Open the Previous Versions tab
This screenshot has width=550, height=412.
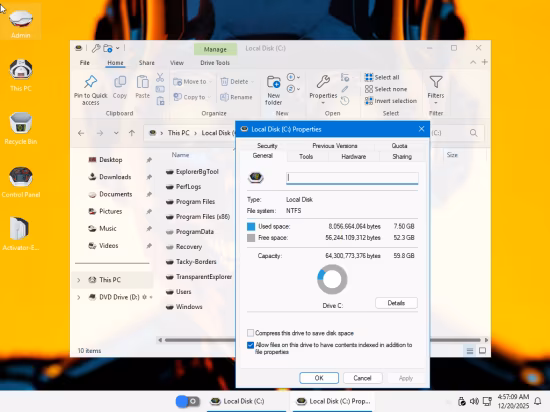(335, 146)
